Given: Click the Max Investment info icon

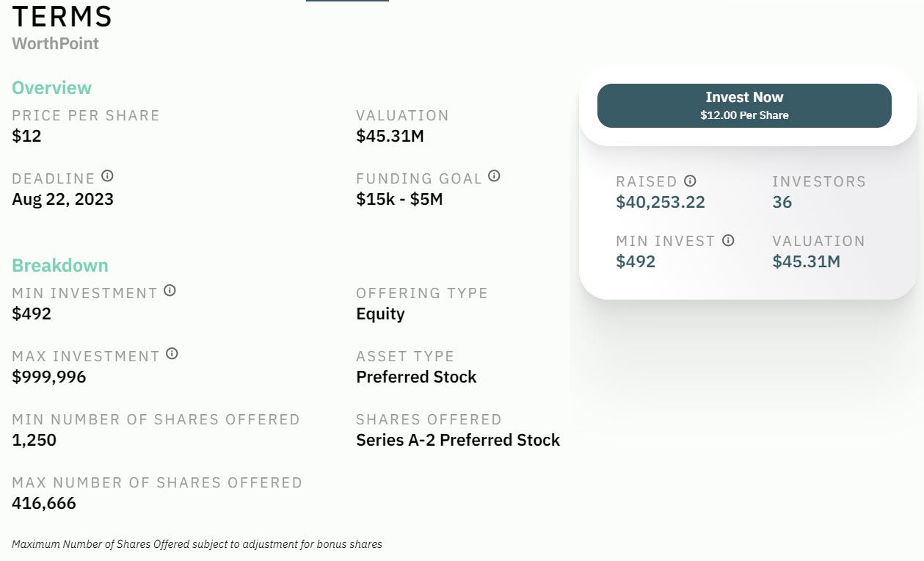Looking at the screenshot, I should 172,354.
